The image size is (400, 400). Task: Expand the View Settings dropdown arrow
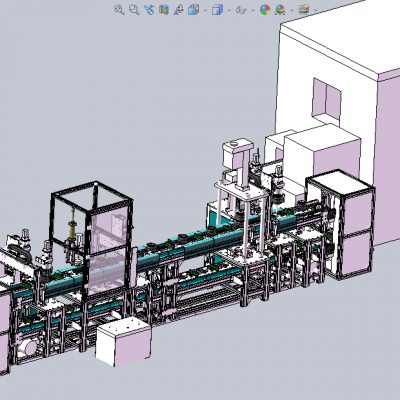315,10
